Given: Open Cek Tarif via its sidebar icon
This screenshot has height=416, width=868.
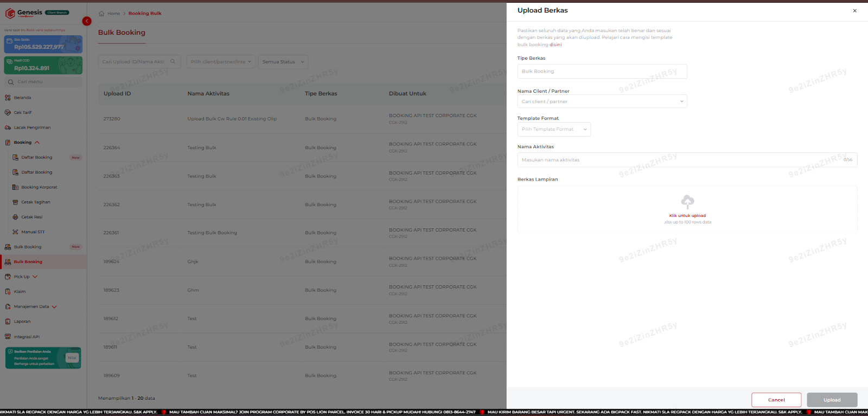Looking at the screenshot, I should point(8,113).
